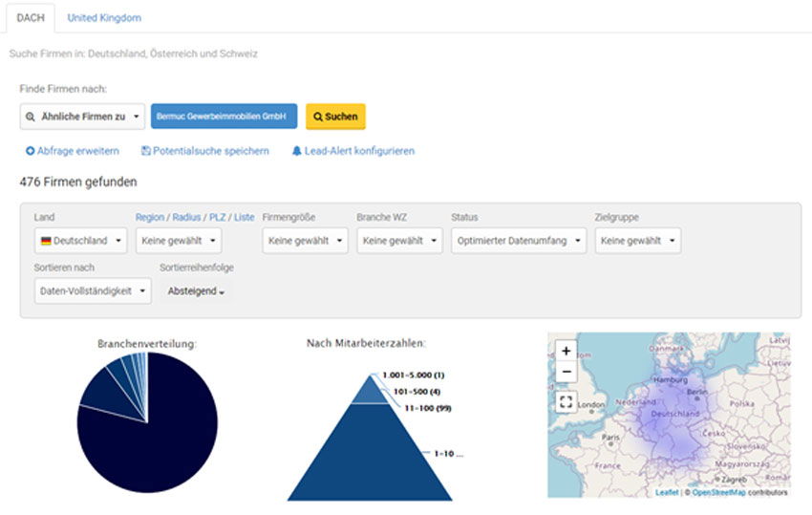Click the Potentialsuche speichern link

[x=211, y=151]
